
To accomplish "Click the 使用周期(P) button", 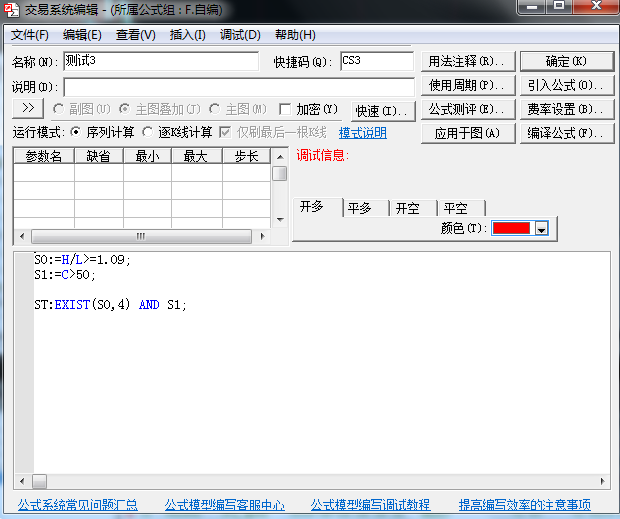I will click(468, 85).
